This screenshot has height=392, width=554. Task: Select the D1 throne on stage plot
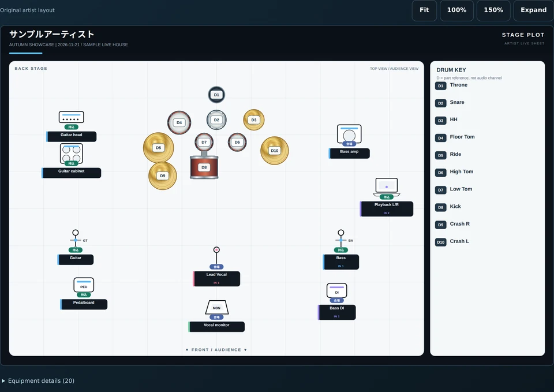(216, 95)
